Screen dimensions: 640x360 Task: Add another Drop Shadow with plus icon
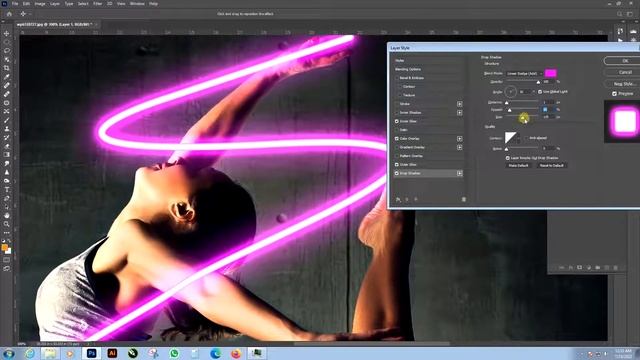[x=460, y=173]
